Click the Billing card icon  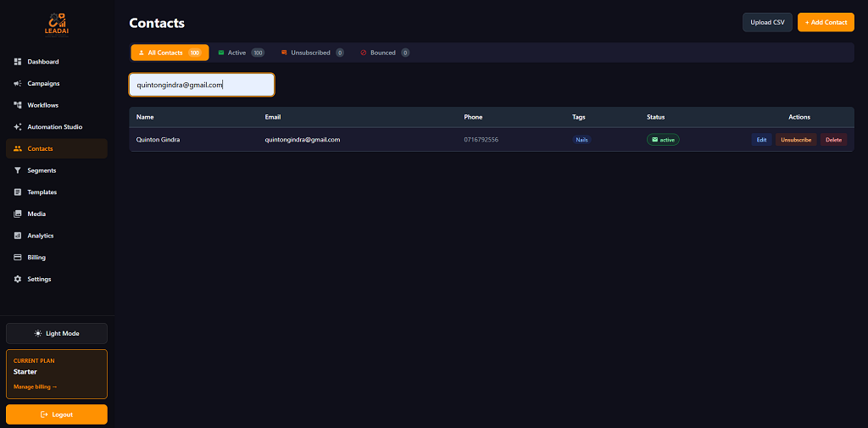pyautogui.click(x=18, y=258)
